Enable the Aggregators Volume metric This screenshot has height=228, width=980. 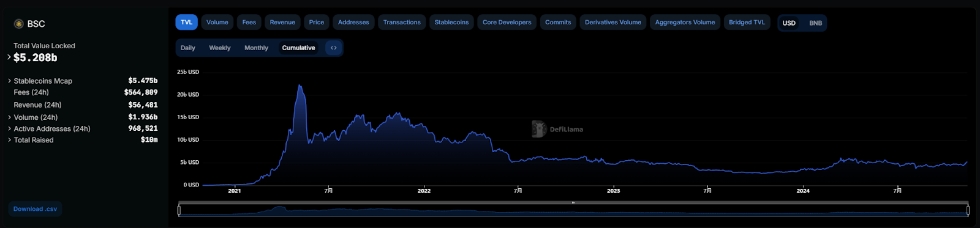click(x=685, y=22)
